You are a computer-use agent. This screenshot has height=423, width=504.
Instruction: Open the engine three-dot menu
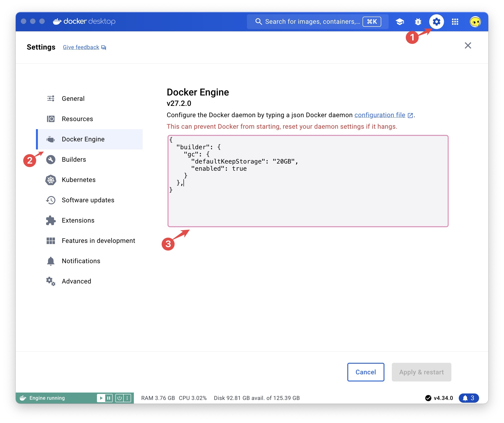pyautogui.click(x=127, y=398)
